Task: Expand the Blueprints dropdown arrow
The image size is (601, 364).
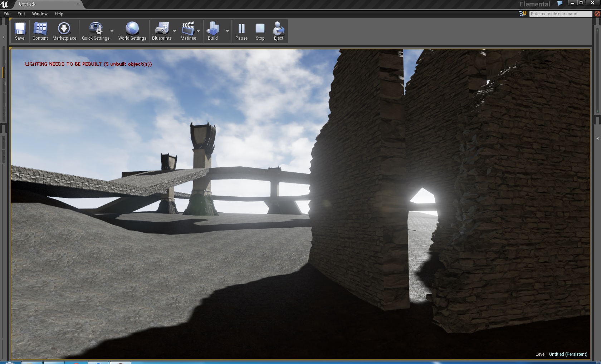Action: (x=174, y=31)
